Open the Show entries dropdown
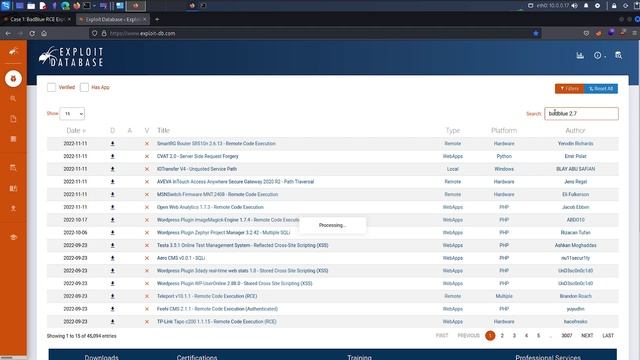This screenshot has width=640, height=360. [72, 113]
